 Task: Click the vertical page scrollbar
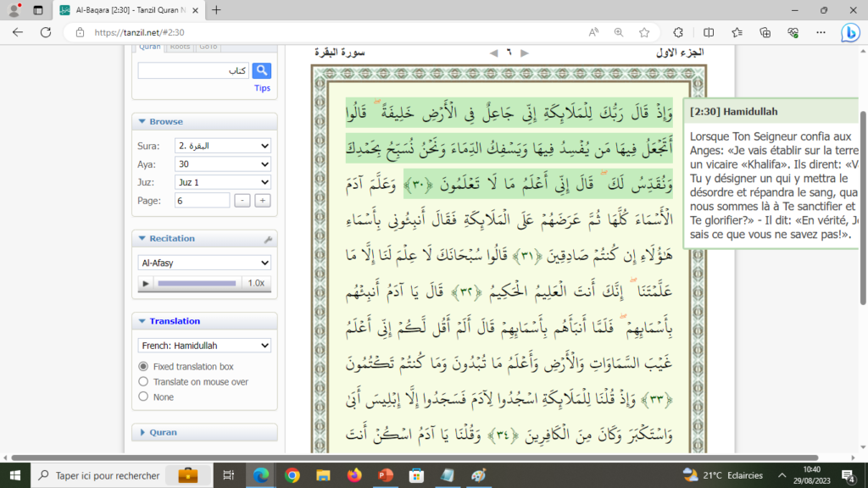pos(862,208)
